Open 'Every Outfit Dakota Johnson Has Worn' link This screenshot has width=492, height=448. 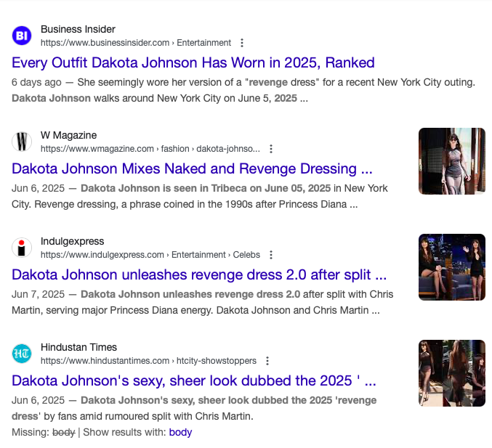pos(193,62)
